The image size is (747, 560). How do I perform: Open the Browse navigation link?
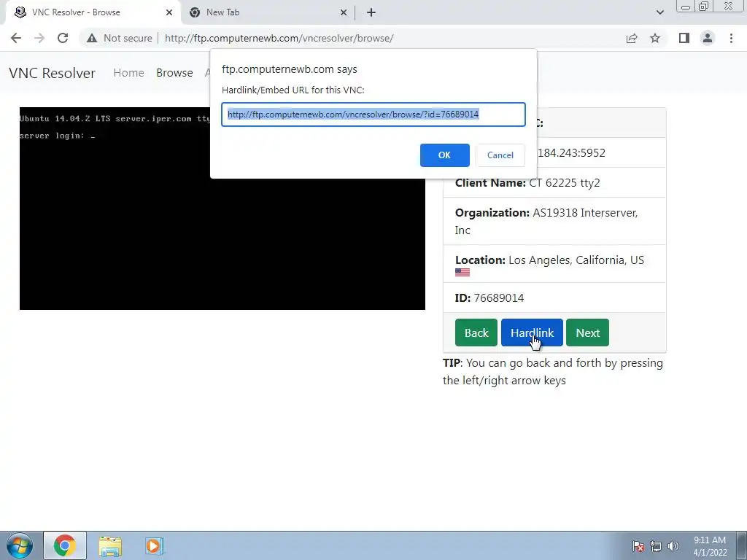click(x=174, y=73)
